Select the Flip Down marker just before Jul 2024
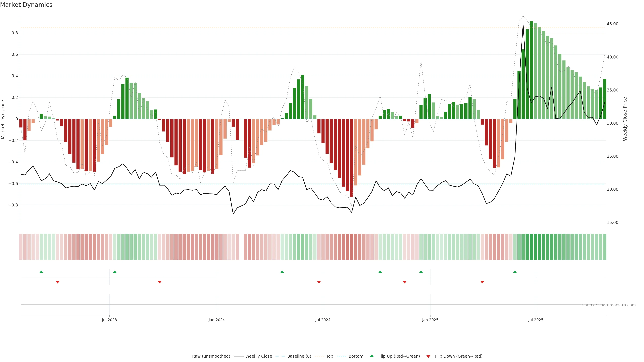This screenshot has width=644, height=362. click(x=319, y=282)
